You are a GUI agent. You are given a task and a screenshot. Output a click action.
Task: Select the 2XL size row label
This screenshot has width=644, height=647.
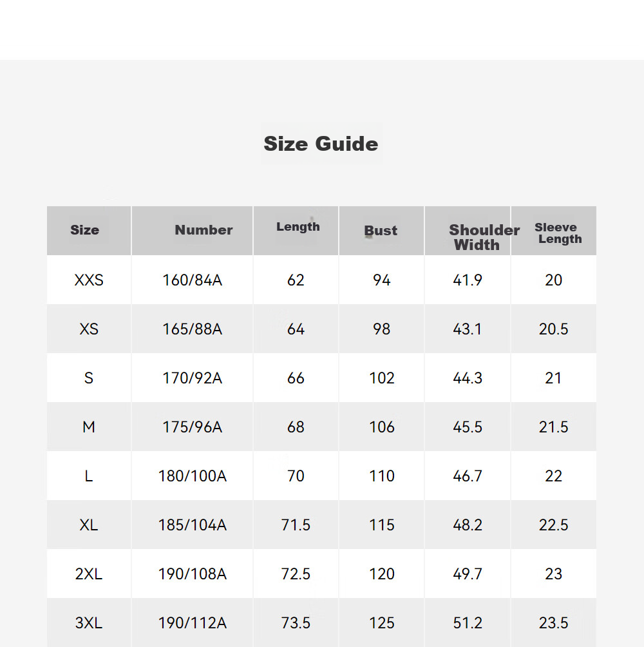(89, 574)
